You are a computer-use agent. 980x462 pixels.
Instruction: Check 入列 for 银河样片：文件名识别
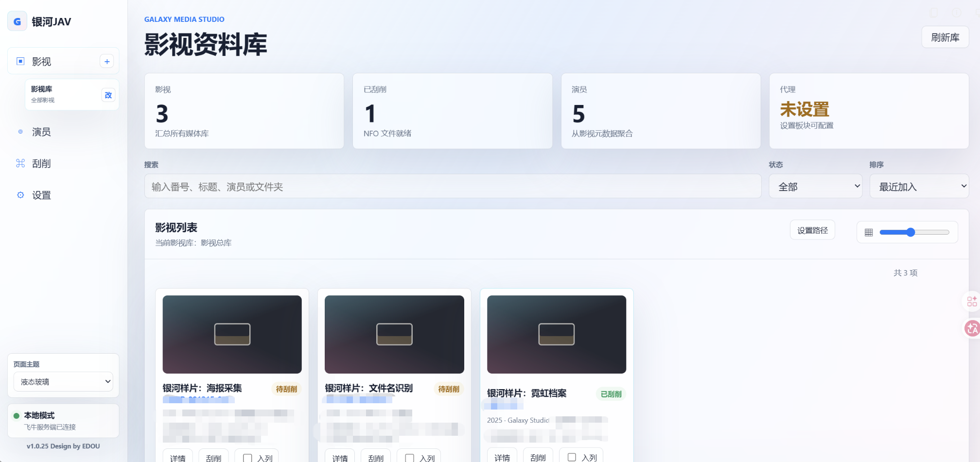(x=410, y=458)
